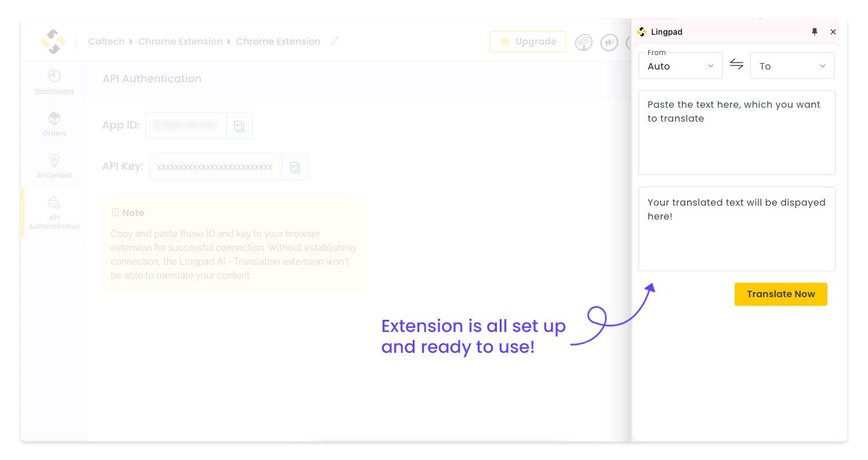868x460 pixels.
Task: Click the Lingpad logo in panel header
Action: (x=642, y=32)
